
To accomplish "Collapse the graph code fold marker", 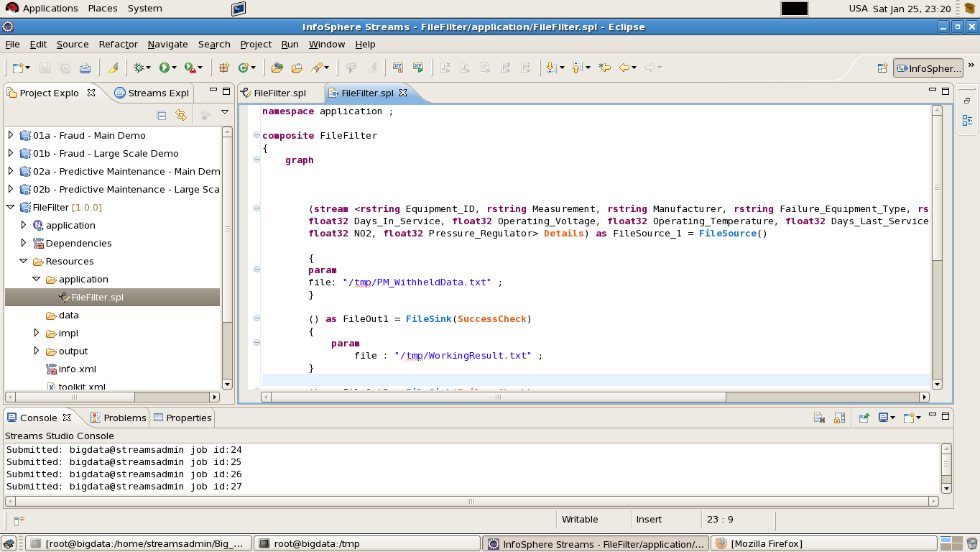I will [256, 160].
